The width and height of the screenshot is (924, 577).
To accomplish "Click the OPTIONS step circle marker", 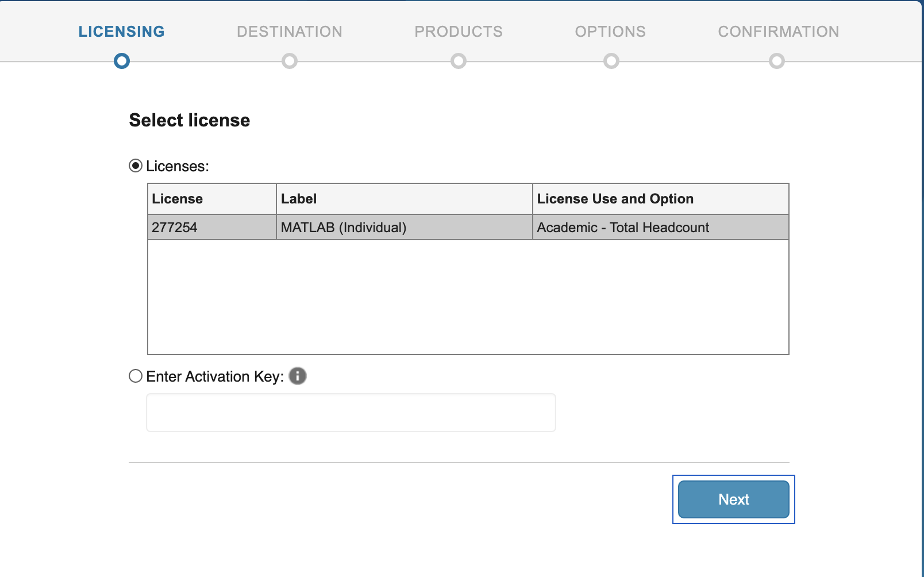I will point(611,61).
